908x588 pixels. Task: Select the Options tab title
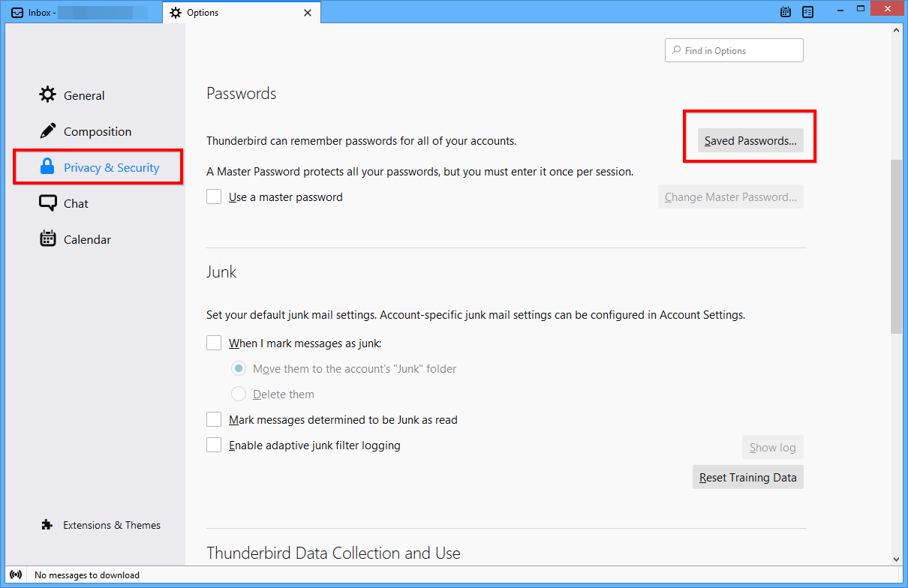tap(203, 13)
